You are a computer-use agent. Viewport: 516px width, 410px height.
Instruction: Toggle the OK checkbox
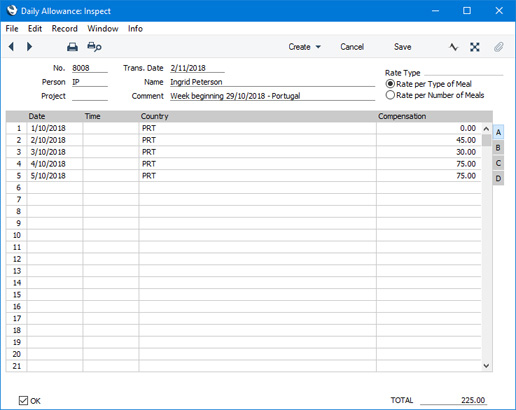tap(23, 400)
